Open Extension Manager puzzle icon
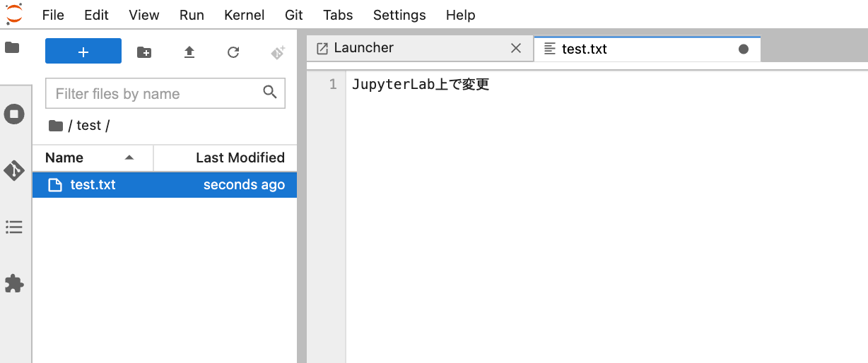This screenshot has height=363, width=868. pos(14,284)
